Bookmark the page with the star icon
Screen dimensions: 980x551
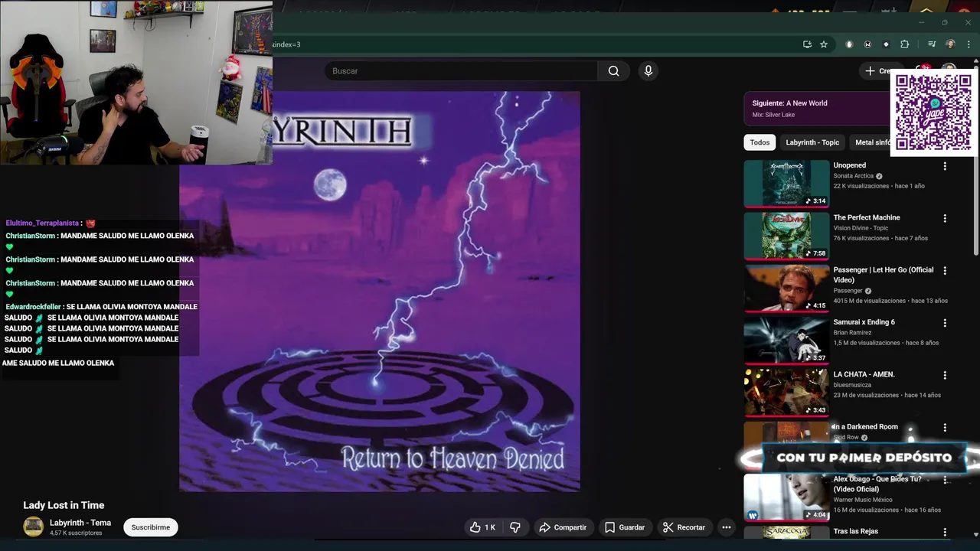(x=824, y=44)
